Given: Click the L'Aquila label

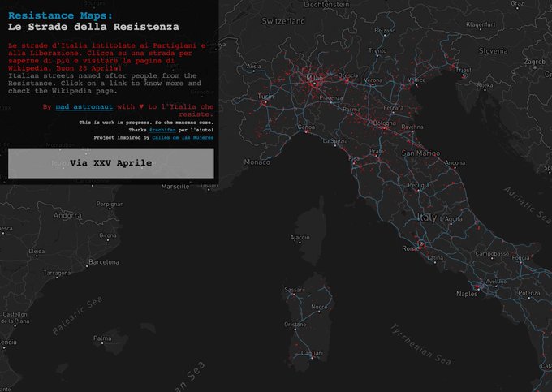Looking at the screenshot, I should pos(451,219).
